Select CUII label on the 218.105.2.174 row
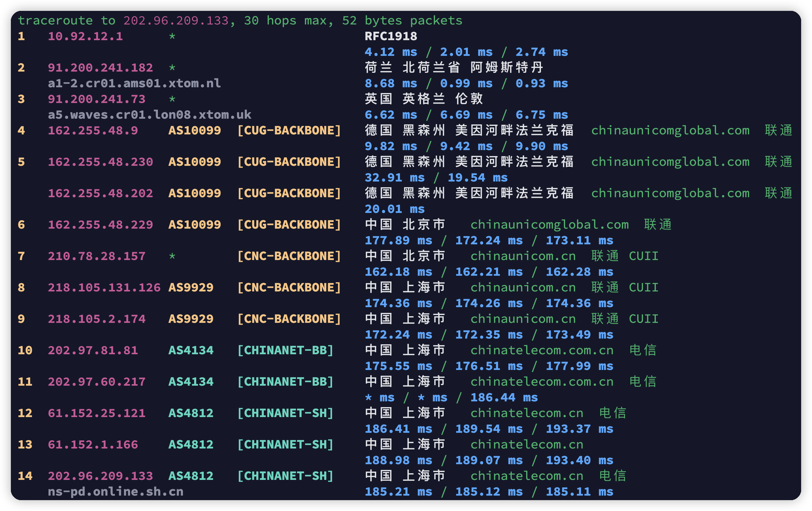The height and width of the screenshot is (511, 812). 644,319
